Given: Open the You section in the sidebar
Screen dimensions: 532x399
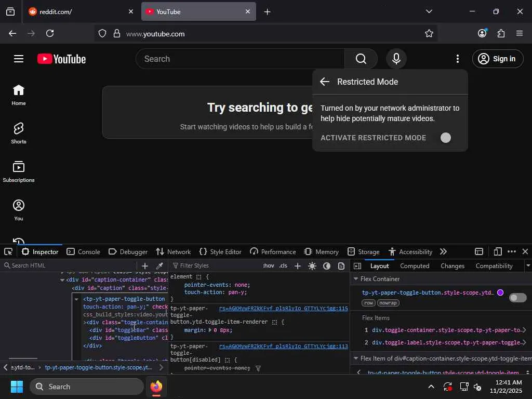Looking at the screenshot, I should [x=19, y=210].
